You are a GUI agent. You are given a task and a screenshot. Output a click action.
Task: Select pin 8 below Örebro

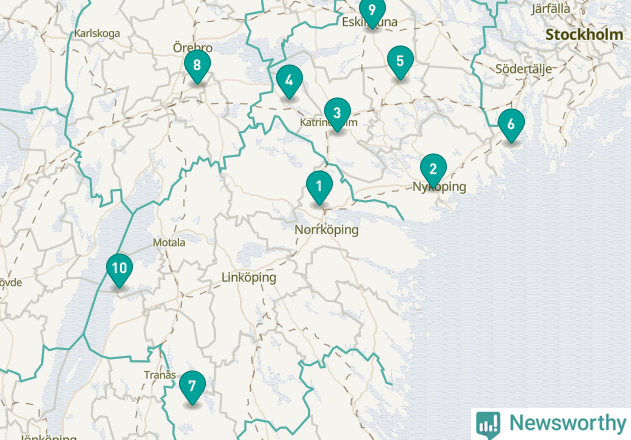[x=197, y=66]
